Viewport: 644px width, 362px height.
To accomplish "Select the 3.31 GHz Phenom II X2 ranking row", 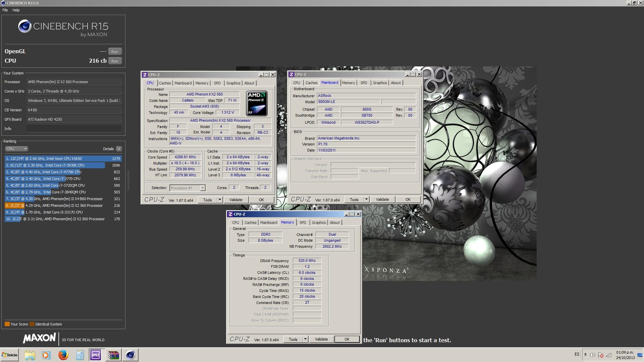I will click(63, 219).
